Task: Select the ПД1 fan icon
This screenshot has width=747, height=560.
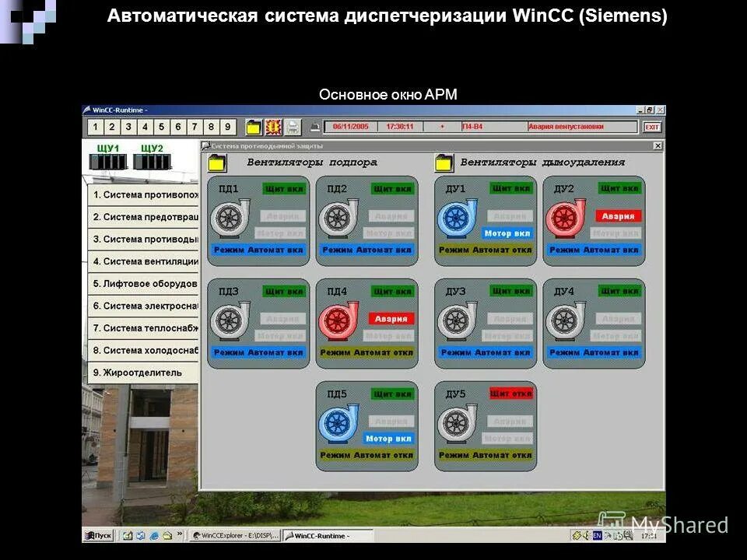Action: pyautogui.click(x=228, y=219)
